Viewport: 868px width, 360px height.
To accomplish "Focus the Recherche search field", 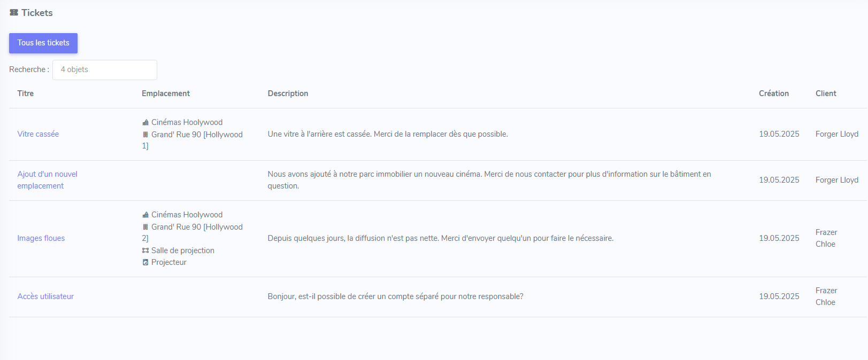I will point(105,70).
